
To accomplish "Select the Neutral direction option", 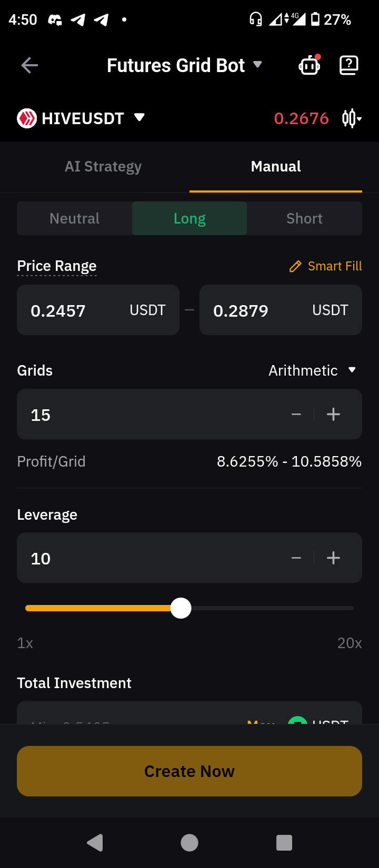I will coord(74,218).
